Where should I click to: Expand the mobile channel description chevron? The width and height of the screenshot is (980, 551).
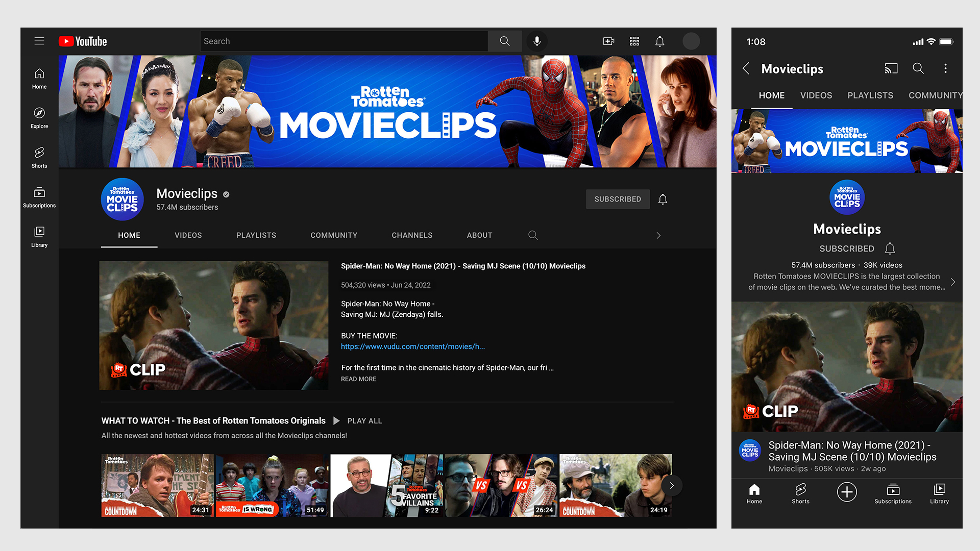click(953, 281)
